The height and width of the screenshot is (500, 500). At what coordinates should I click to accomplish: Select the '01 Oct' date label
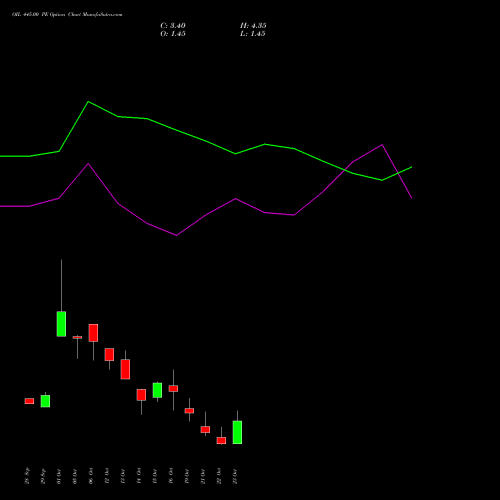point(59,476)
